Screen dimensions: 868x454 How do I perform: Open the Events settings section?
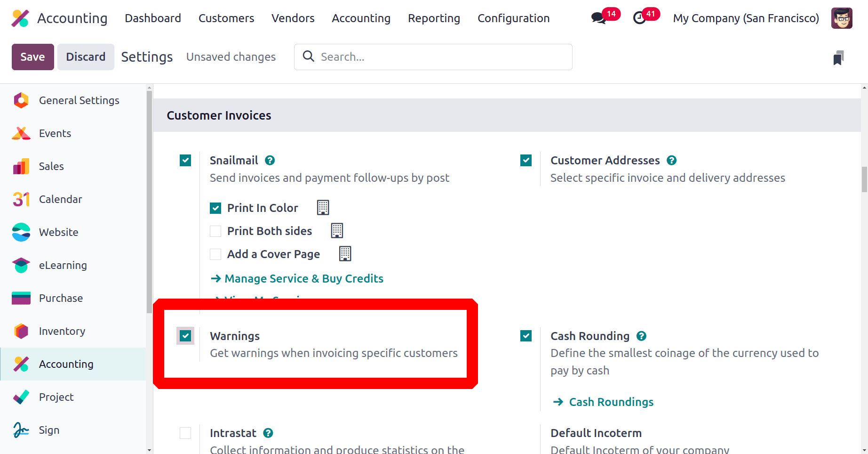click(55, 133)
